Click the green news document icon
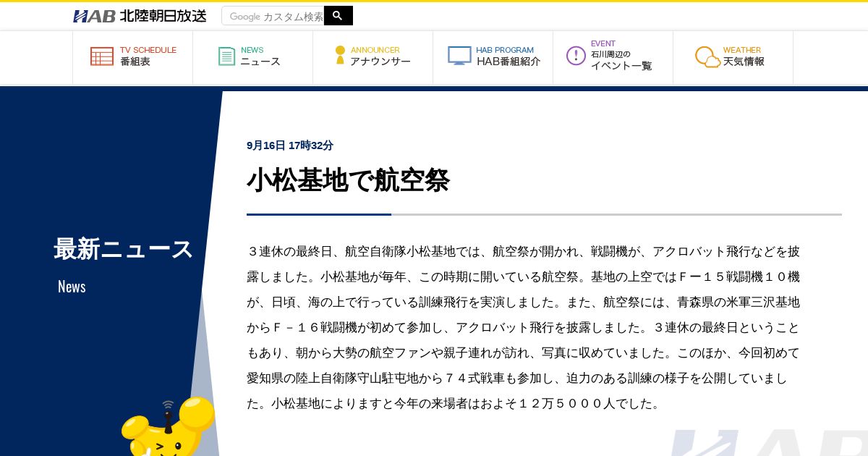The width and height of the screenshot is (868, 456). click(227, 56)
